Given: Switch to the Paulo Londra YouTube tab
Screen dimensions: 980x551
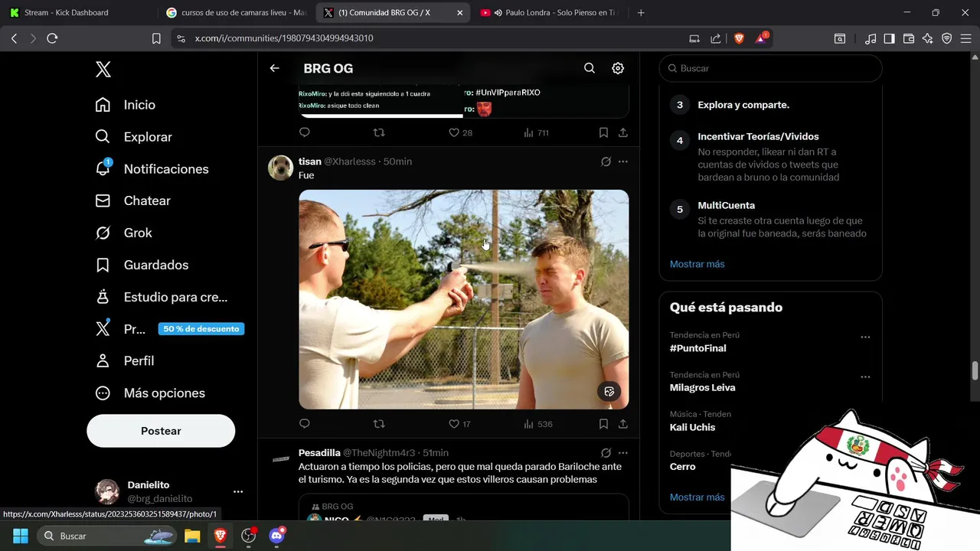Looking at the screenshot, I should pos(550,13).
